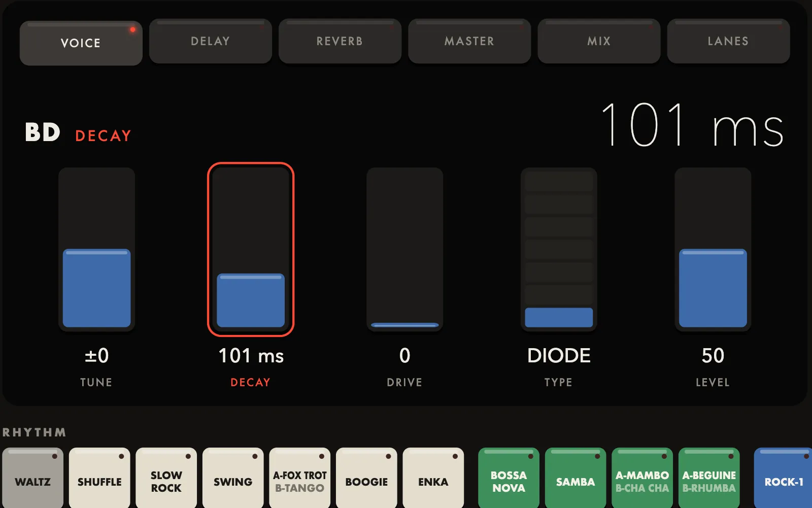Adjust the DECAY slider bar
This screenshot has height=508, width=812.
point(251,249)
